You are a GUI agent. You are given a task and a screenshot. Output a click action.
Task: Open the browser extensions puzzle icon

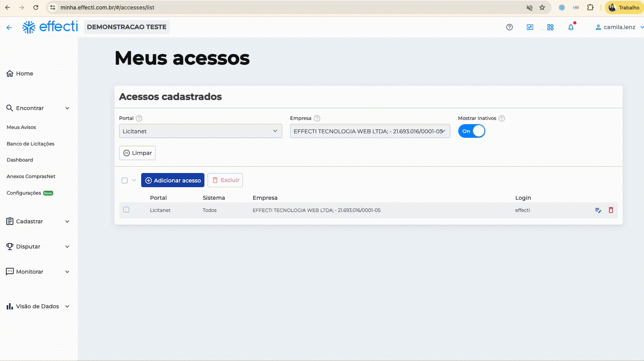[590, 7]
